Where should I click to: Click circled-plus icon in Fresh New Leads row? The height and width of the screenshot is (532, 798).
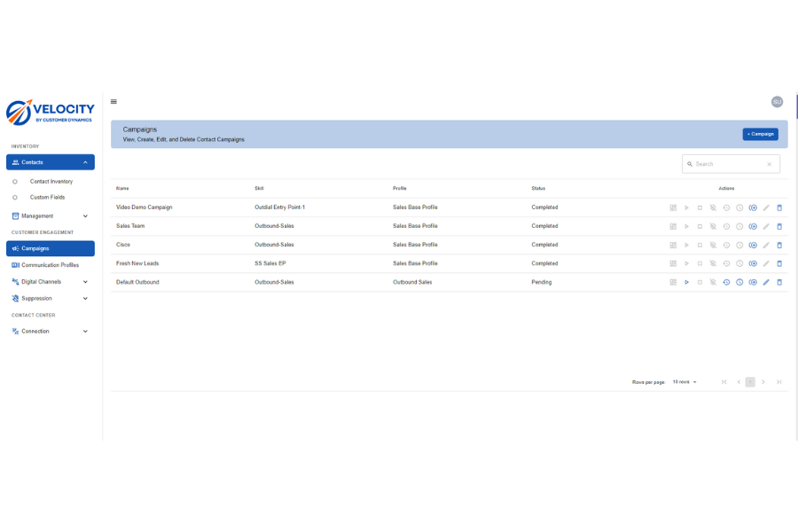coord(753,263)
